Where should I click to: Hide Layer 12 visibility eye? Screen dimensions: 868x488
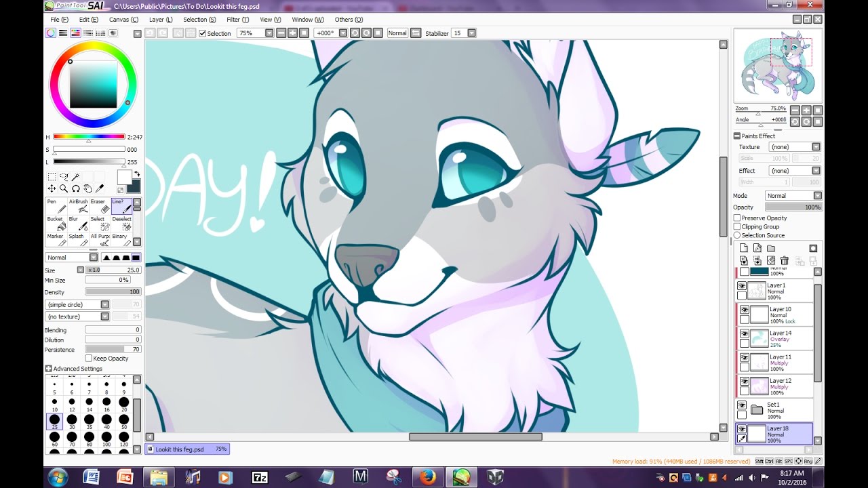pos(744,382)
